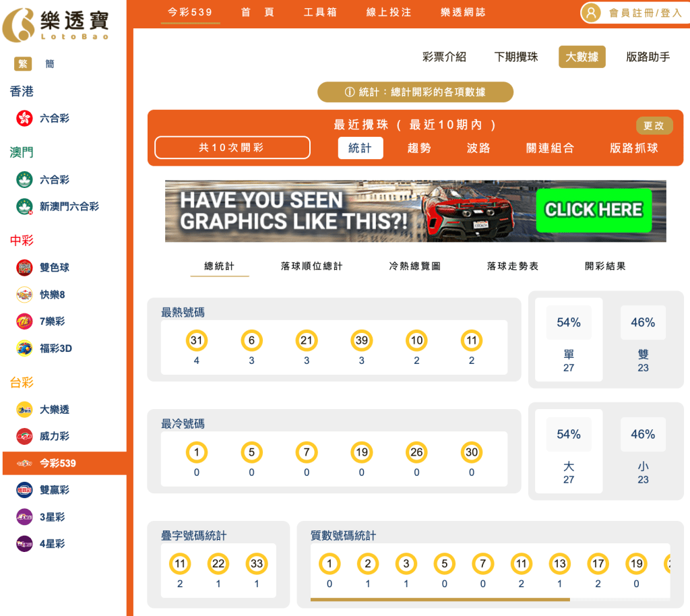Open the 趨勢 statistics tab
690x616 pixels.
[420, 148]
